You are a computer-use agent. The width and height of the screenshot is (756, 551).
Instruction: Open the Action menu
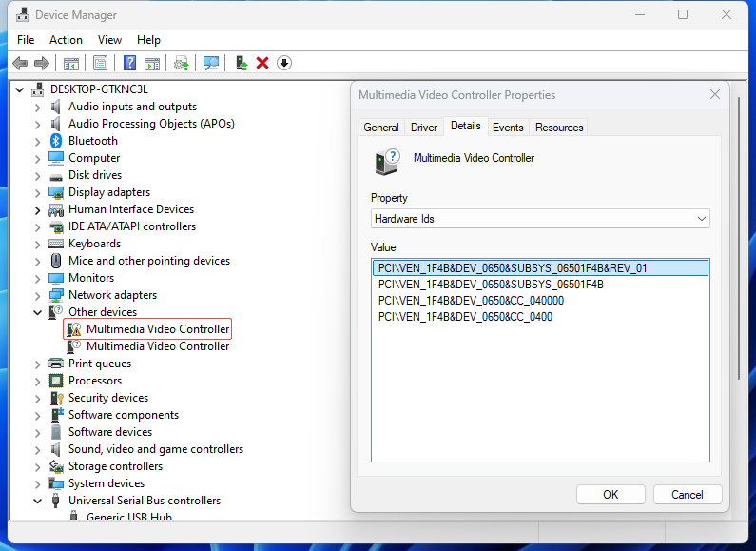click(x=66, y=40)
